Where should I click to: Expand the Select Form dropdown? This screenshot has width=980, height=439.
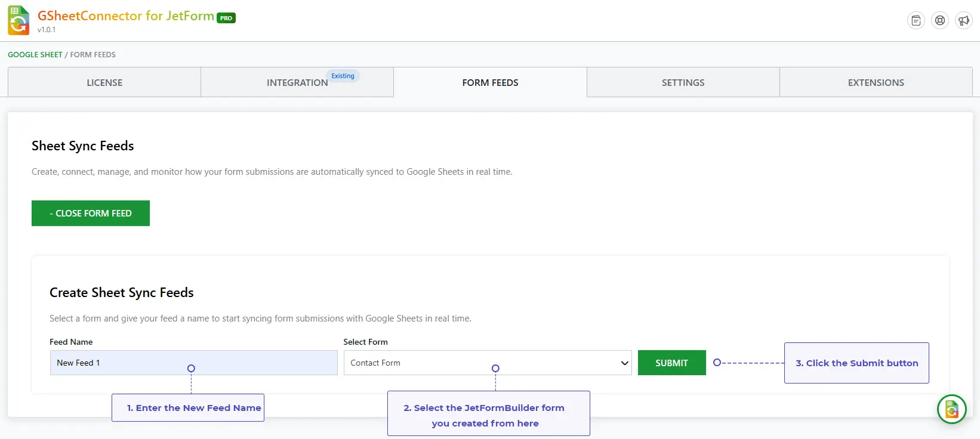487,363
